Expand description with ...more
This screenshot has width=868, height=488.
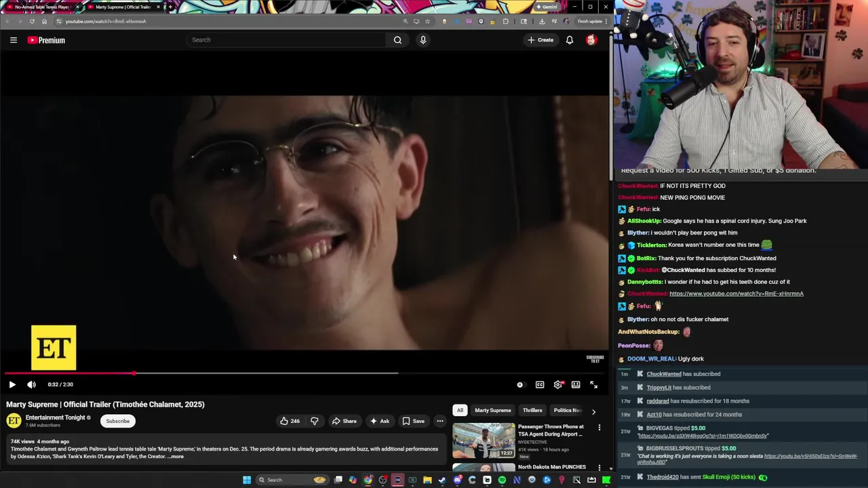click(x=176, y=457)
